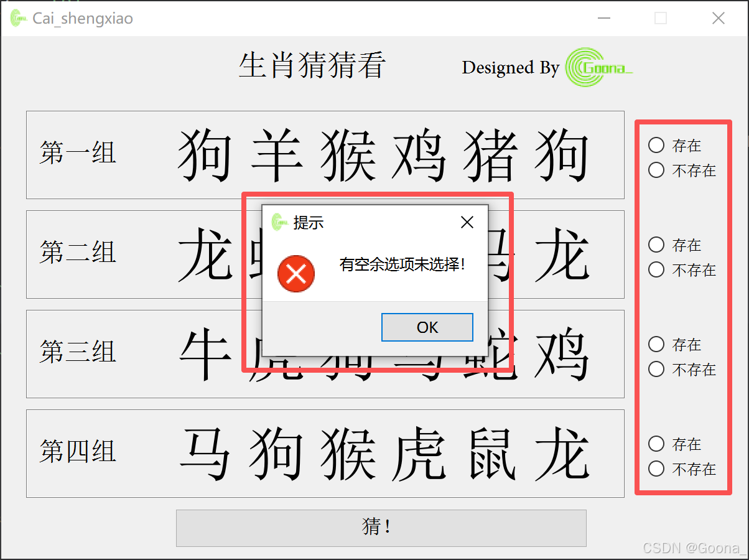Minimize the Cai_shengxiao window
Image resolution: width=749 pixels, height=560 pixels.
point(603,18)
